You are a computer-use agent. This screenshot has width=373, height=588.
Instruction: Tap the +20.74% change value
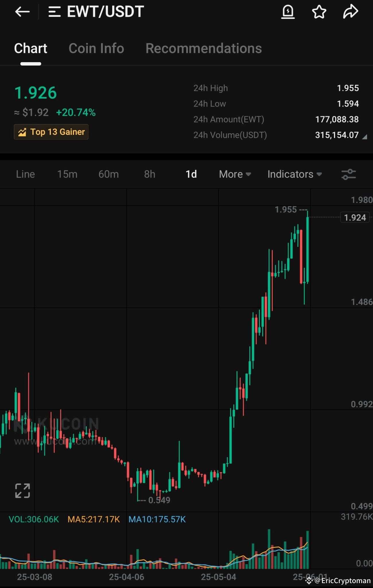76,113
